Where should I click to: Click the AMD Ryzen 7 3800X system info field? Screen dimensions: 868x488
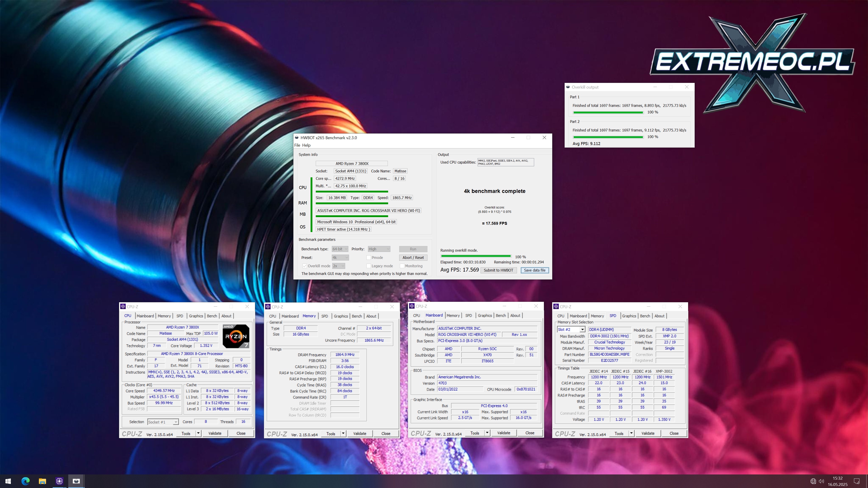(351, 163)
